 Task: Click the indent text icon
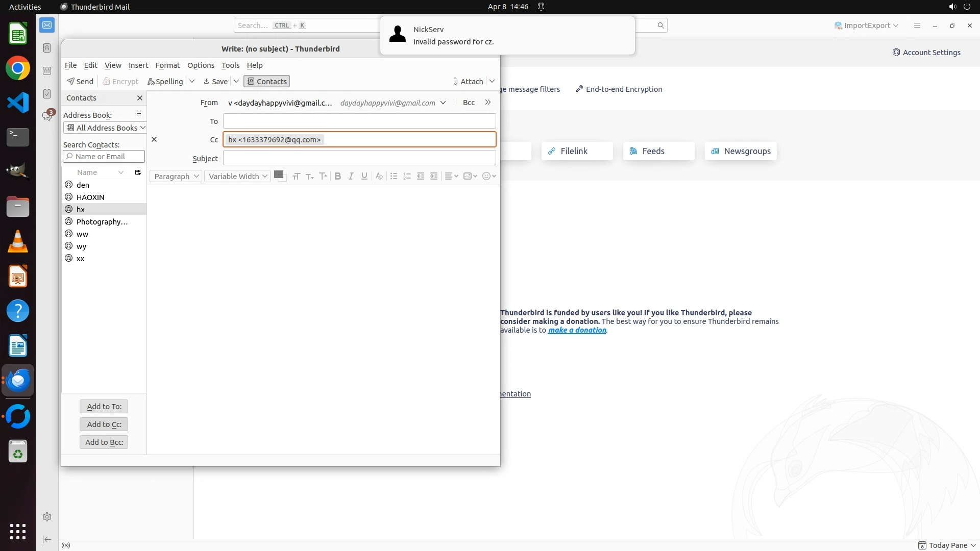click(434, 176)
